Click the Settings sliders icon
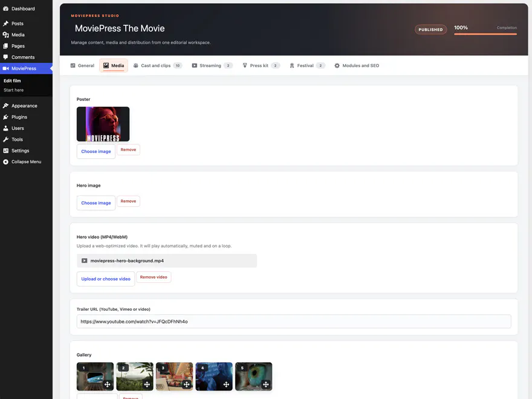This screenshot has width=532, height=399. (6, 151)
